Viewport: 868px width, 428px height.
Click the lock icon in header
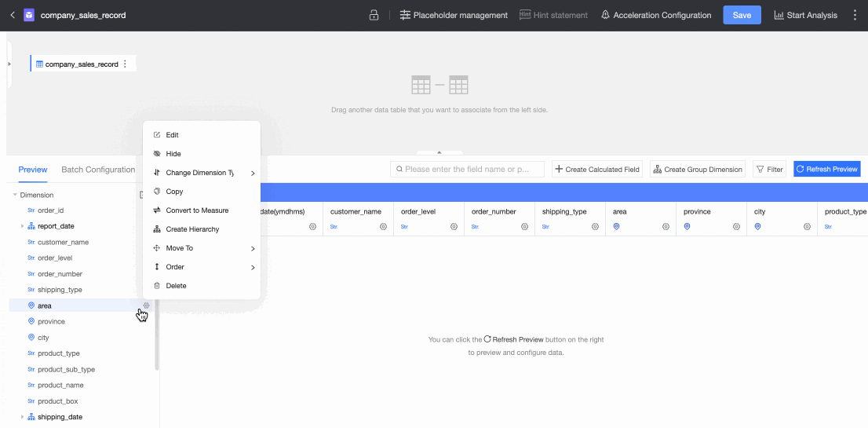[x=374, y=15]
